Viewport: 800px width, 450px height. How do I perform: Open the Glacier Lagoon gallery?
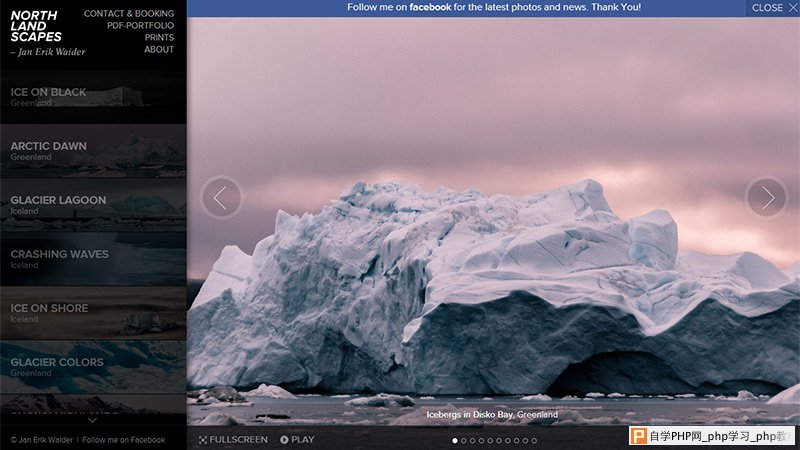[x=93, y=205]
